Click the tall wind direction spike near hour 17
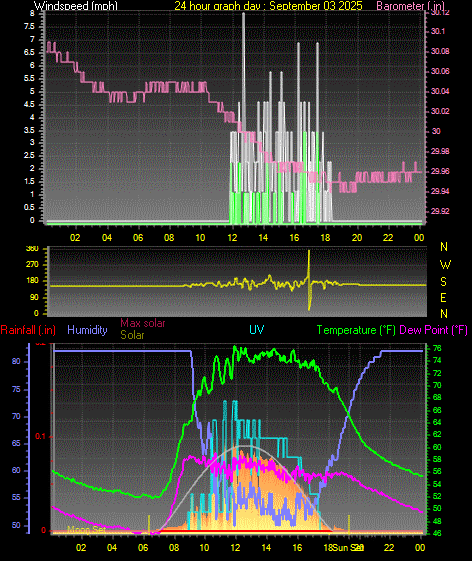Image resolution: width=472 pixels, height=561 pixels. (x=309, y=280)
